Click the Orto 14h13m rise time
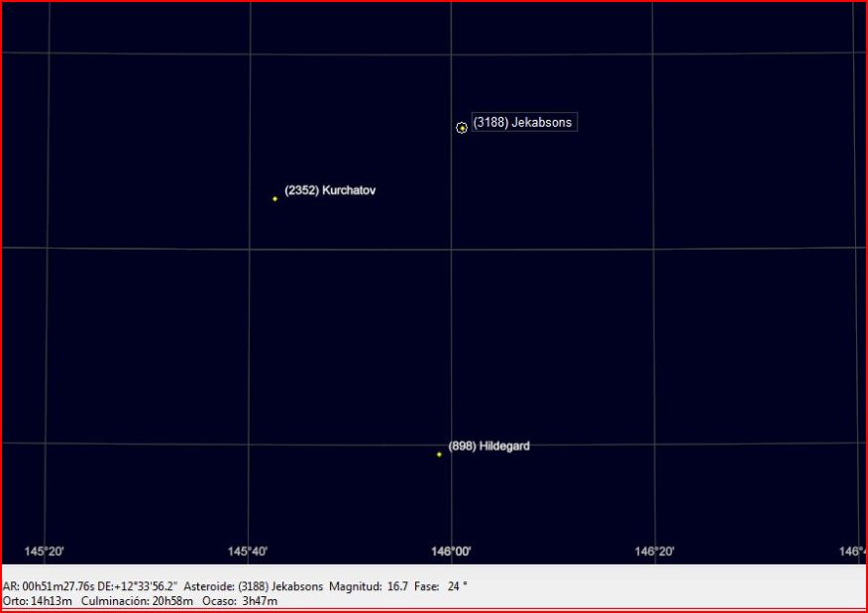 38,601
